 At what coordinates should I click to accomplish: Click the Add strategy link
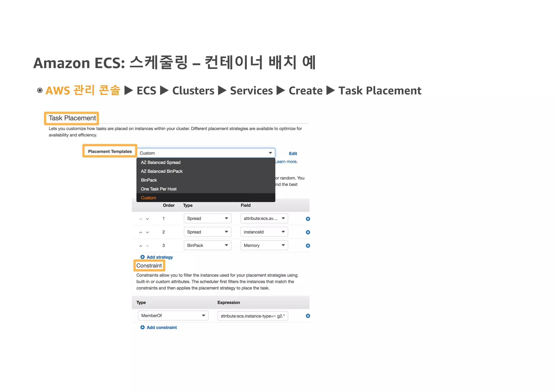(x=159, y=257)
